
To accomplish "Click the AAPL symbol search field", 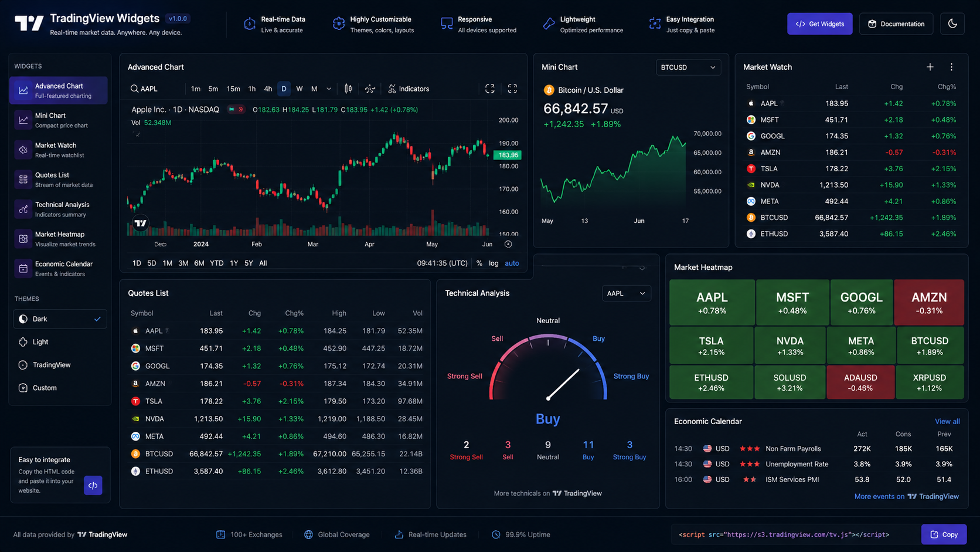I will (155, 89).
